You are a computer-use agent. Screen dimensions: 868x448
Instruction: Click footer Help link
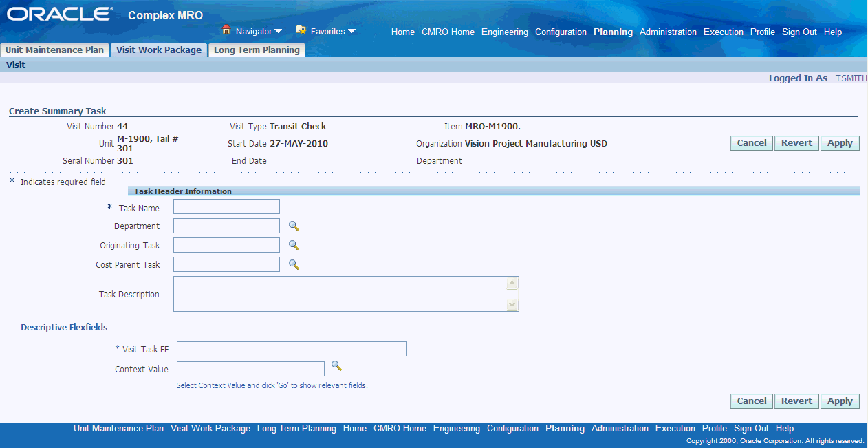coord(785,428)
